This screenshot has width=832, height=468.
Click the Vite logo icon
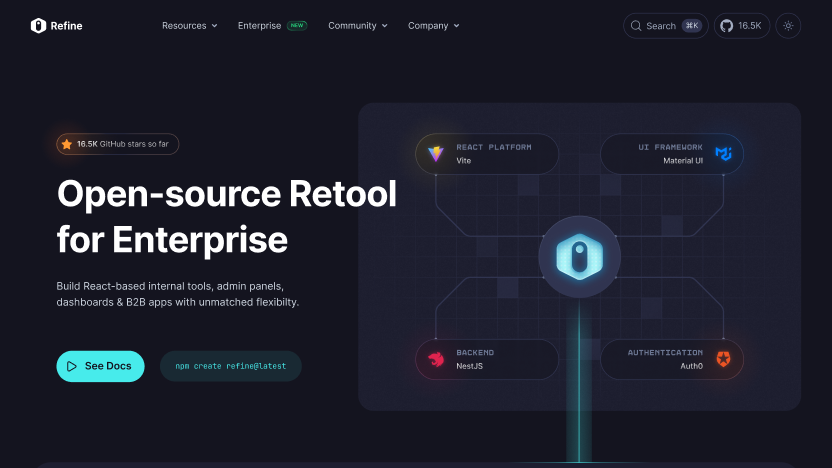(436, 153)
